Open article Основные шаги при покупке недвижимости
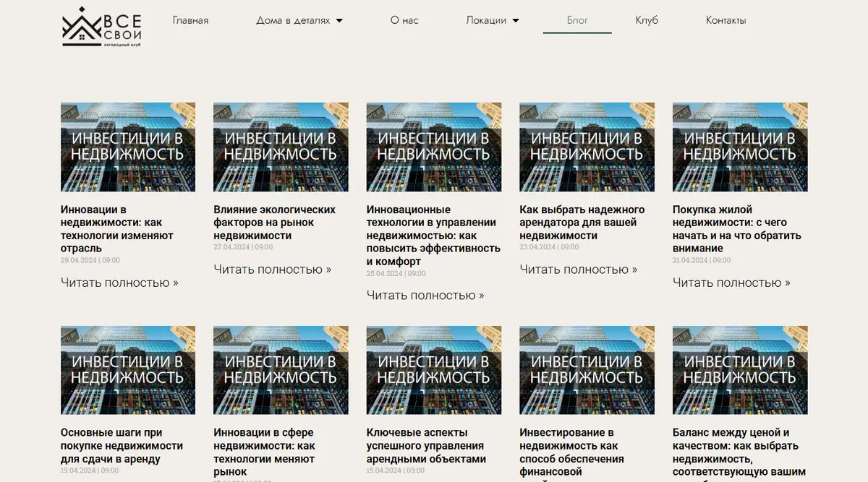868x482 pixels. tap(122, 446)
